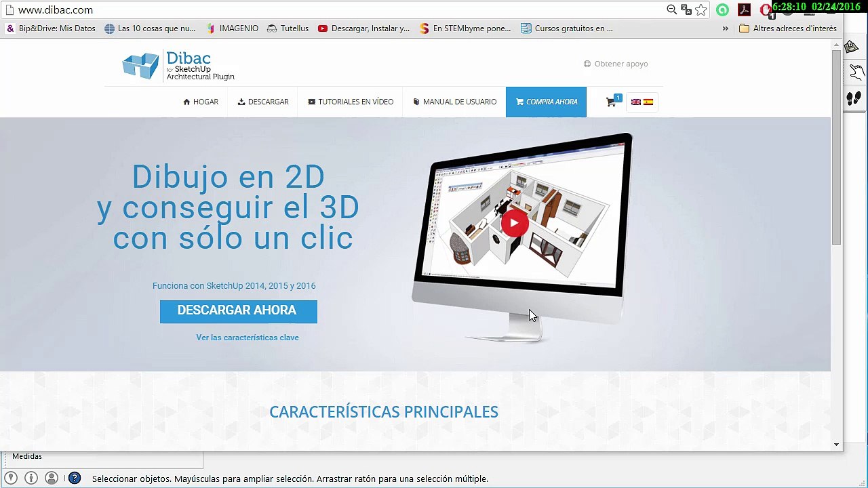Screen dimensions: 868x488
Task: Open Instructor blue question mark icon
Action: point(75,479)
